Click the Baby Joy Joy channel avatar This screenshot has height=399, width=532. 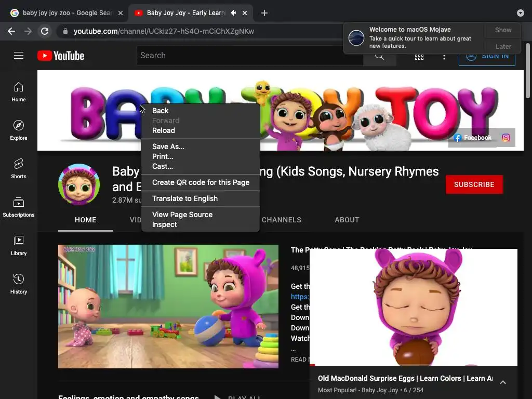coord(79,184)
